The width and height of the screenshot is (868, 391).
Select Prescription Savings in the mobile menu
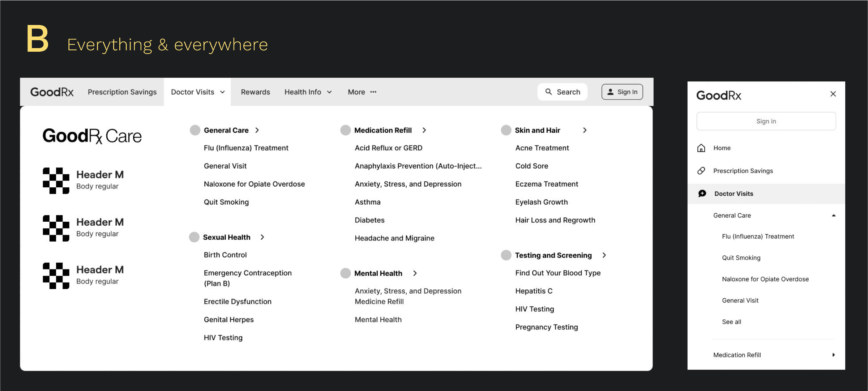tap(743, 171)
